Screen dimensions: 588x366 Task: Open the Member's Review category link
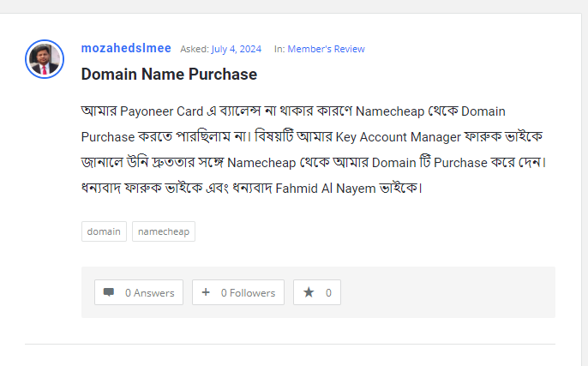click(326, 49)
